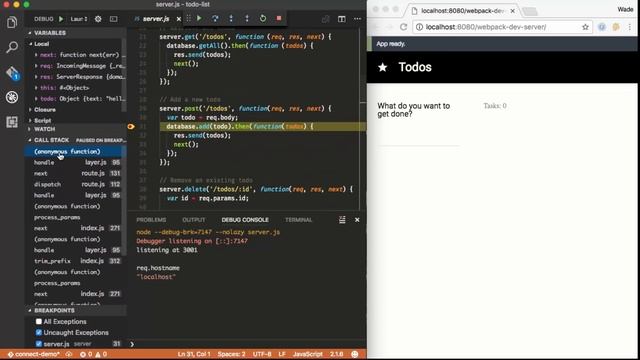The image size is (640, 360).
Task: Click errors and warnings count in status bar
Action: click(93, 354)
